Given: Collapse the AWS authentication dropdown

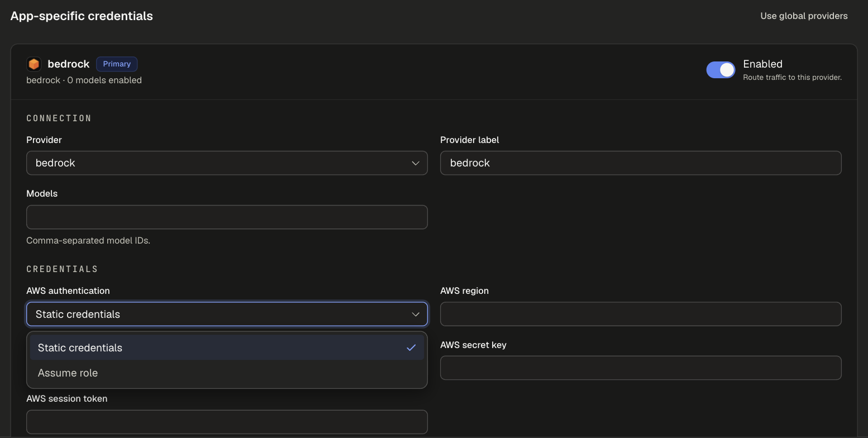Looking at the screenshot, I should [x=227, y=314].
